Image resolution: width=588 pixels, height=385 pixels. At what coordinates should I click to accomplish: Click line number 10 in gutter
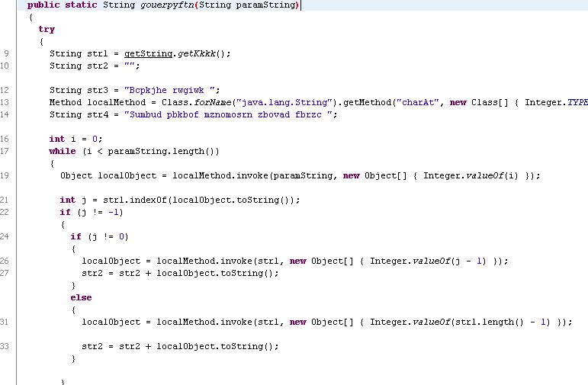coord(5,66)
